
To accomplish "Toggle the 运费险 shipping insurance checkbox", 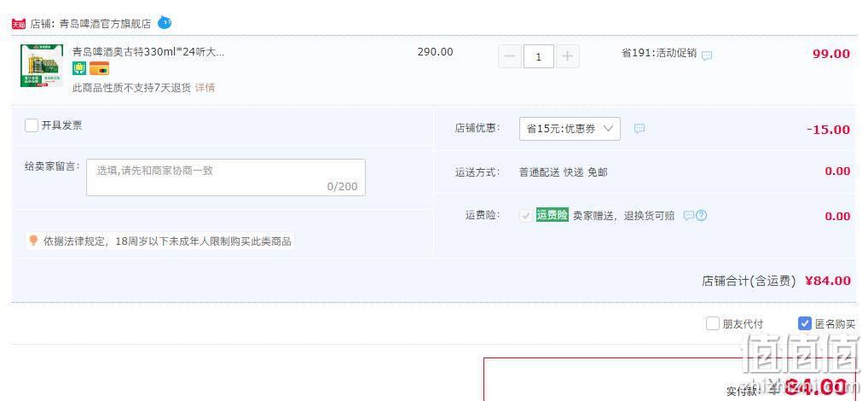I will 525,216.
